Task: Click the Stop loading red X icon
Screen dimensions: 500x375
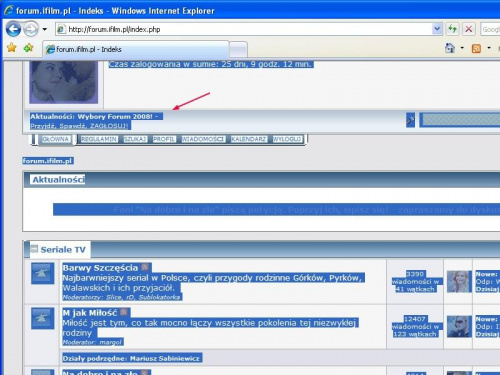Action: (468, 29)
